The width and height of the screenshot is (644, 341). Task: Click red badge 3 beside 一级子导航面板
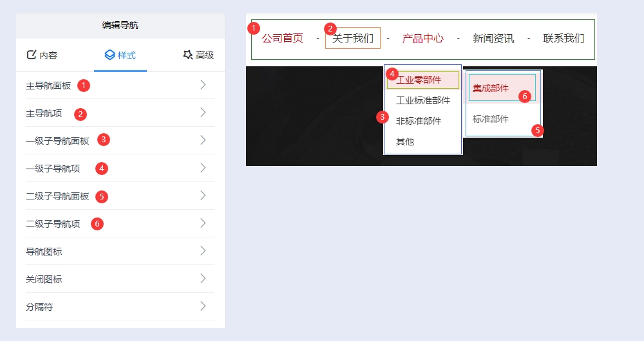(x=104, y=140)
